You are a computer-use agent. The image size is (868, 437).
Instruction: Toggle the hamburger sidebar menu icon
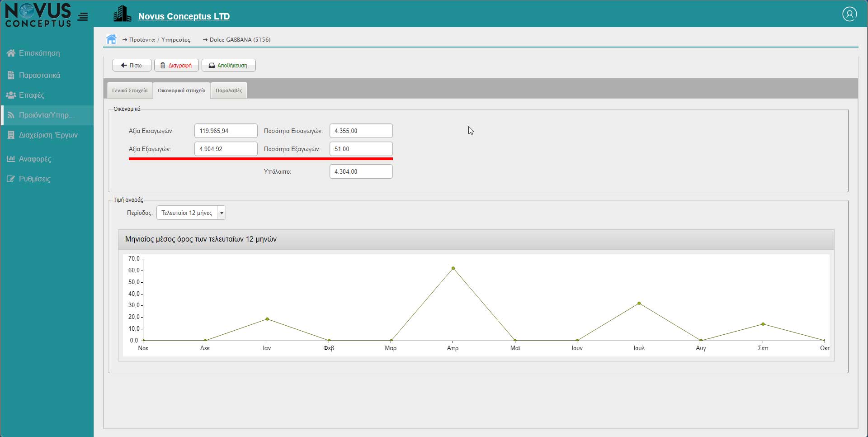[x=83, y=17]
